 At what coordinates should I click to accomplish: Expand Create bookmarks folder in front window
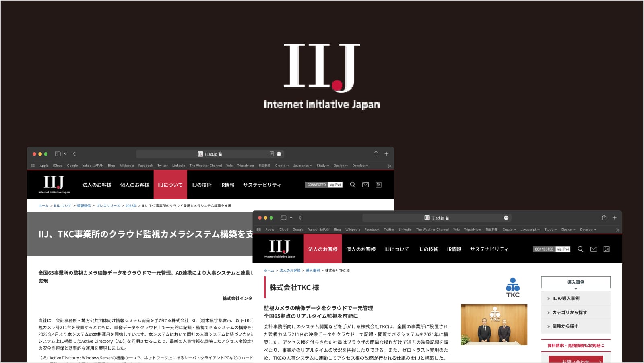point(509,230)
